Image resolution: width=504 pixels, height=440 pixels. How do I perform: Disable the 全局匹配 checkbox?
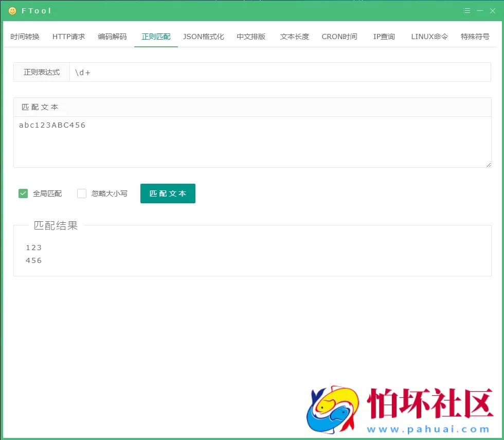coord(23,193)
